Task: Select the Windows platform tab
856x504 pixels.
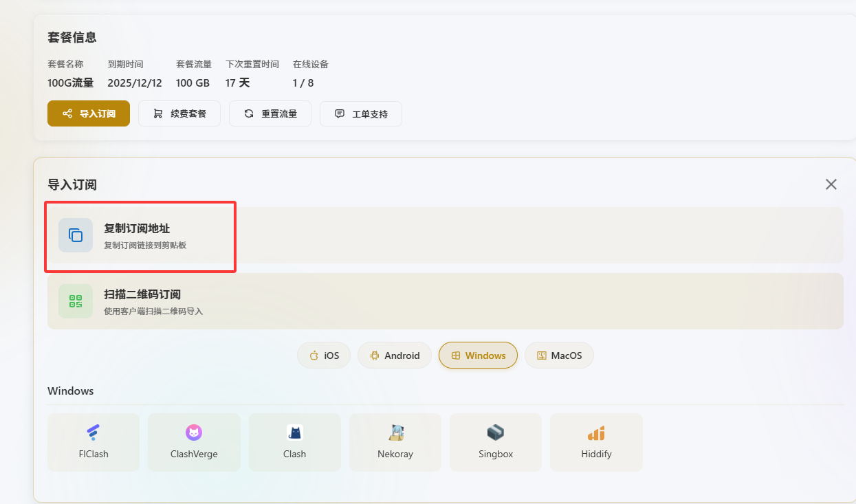Action: [478, 355]
